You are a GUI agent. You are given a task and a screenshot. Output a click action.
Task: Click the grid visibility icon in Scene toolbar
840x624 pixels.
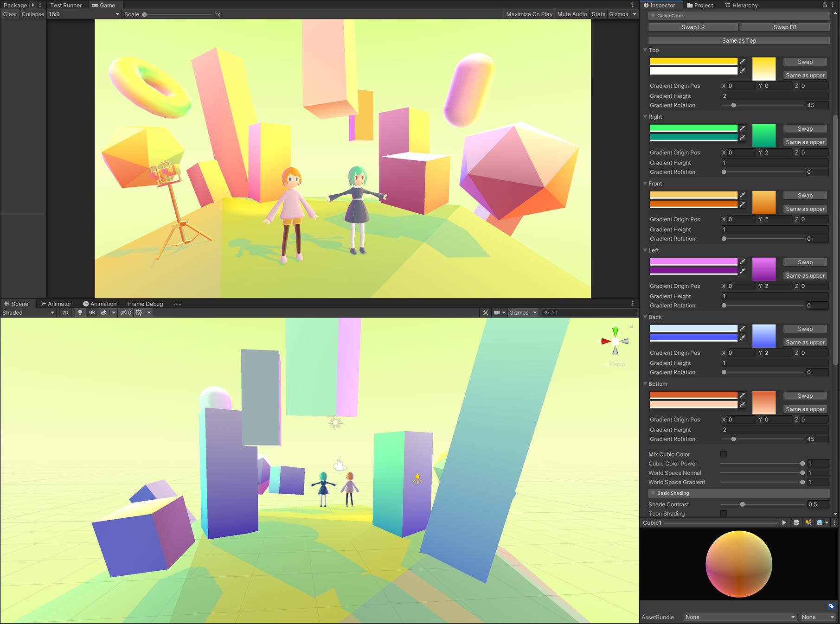(139, 312)
